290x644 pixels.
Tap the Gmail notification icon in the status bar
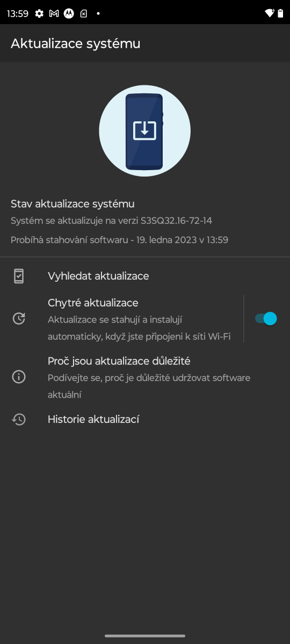(x=54, y=13)
